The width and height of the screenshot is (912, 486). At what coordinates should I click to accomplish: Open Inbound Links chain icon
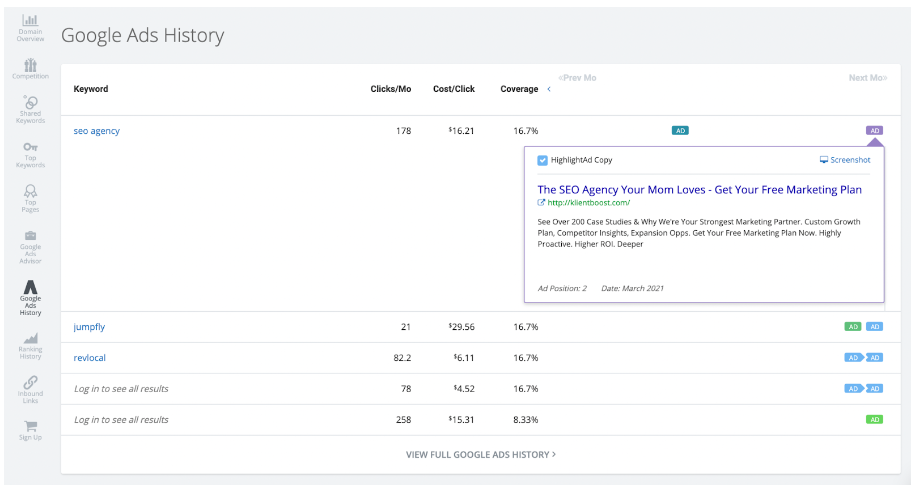30,382
